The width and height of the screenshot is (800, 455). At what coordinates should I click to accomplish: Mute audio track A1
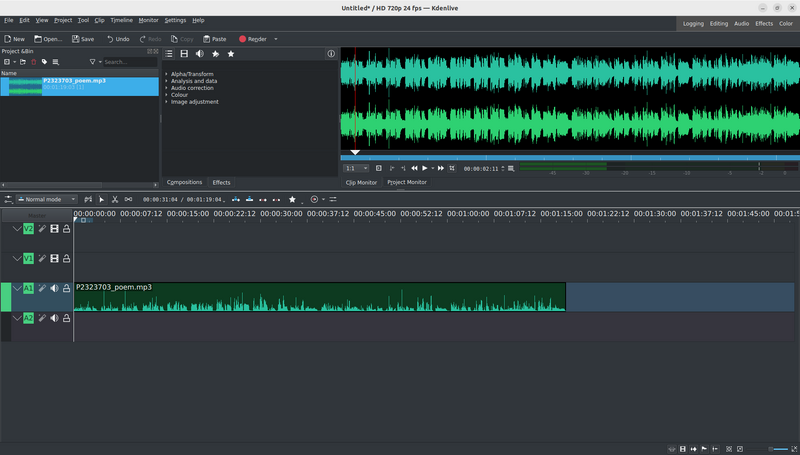point(54,288)
